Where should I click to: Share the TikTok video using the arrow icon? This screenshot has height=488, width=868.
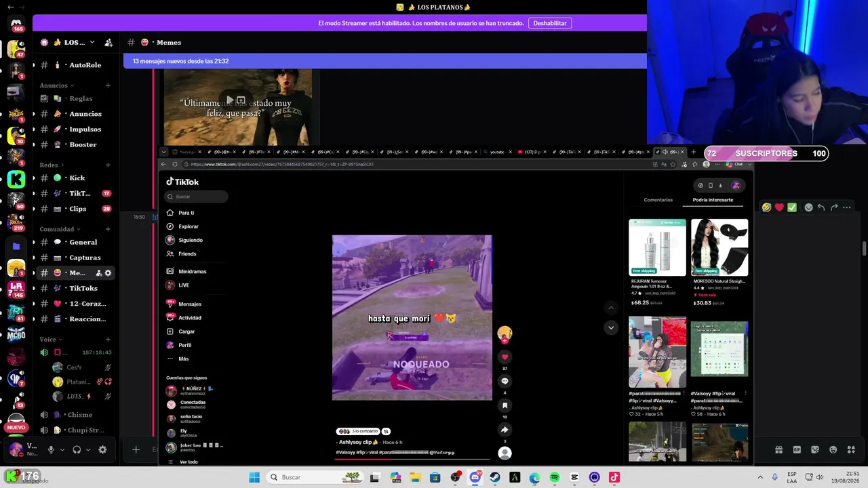click(505, 430)
